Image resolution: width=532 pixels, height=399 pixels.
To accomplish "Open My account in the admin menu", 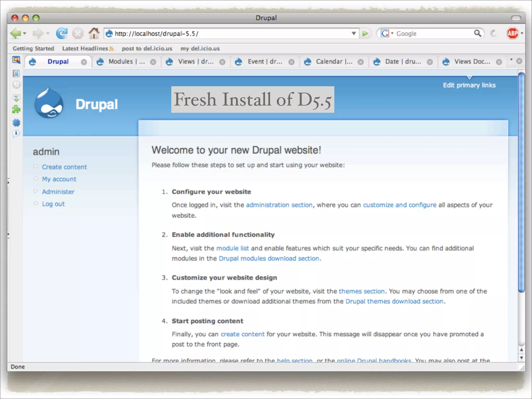I will point(59,179).
